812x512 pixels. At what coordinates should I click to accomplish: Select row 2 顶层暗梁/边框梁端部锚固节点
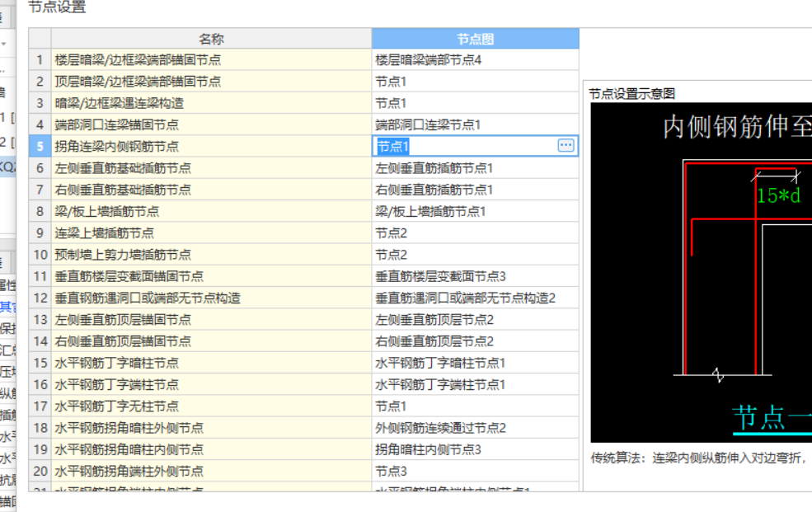pyautogui.click(x=211, y=82)
